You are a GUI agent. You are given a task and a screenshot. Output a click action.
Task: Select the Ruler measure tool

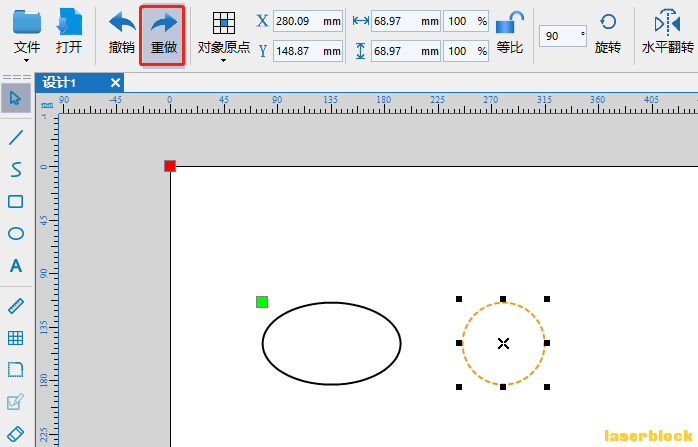click(16, 306)
